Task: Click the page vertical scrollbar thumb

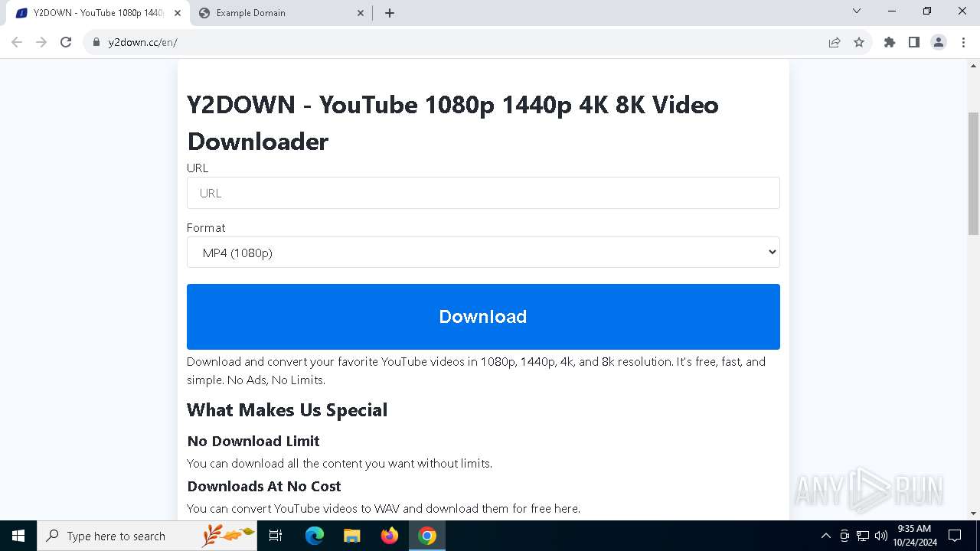Action: (973, 173)
